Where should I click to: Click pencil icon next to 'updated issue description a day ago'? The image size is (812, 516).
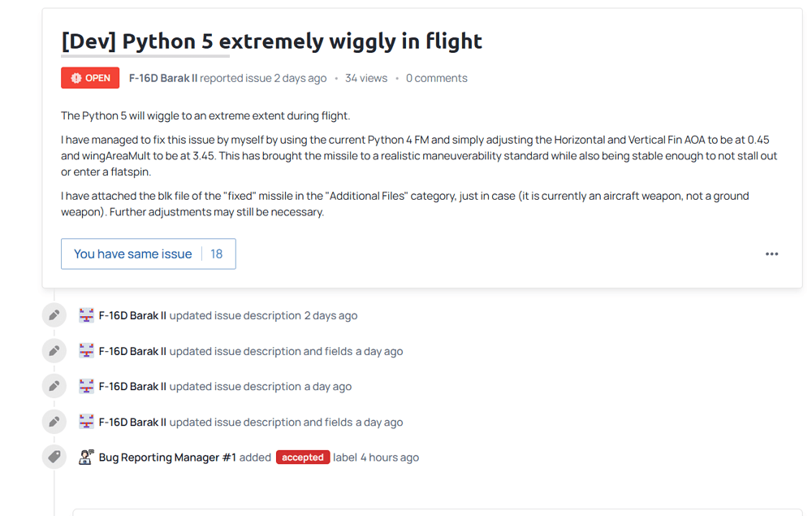pyautogui.click(x=54, y=386)
